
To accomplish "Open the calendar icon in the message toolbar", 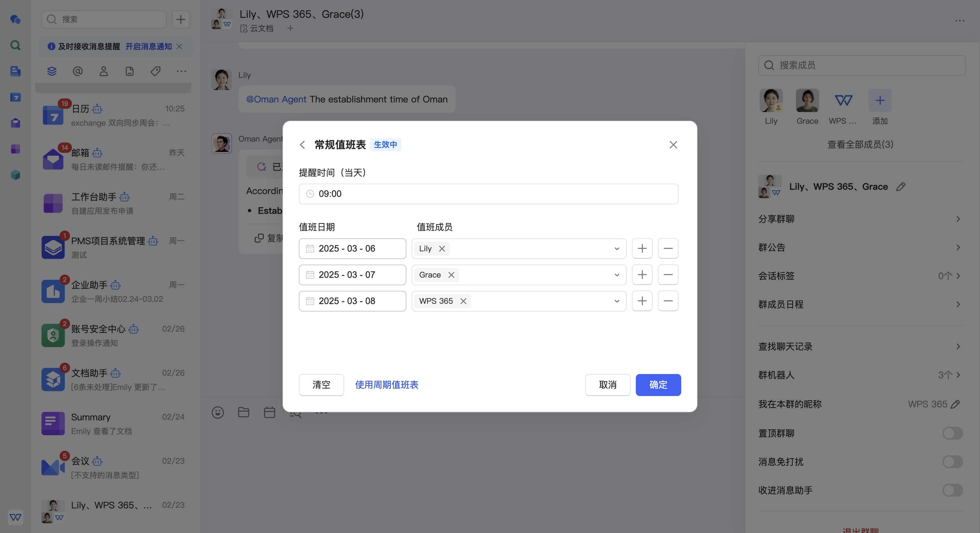I will click(269, 413).
